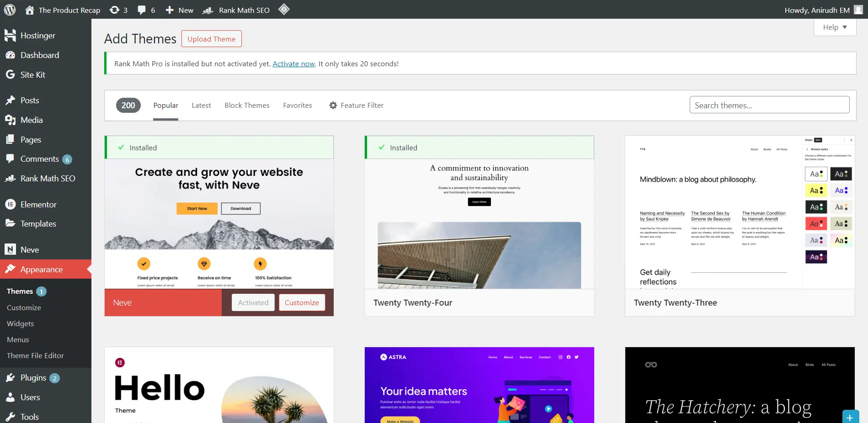
Task: Open the updates icon showing 3
Action: tap(118, 10)
